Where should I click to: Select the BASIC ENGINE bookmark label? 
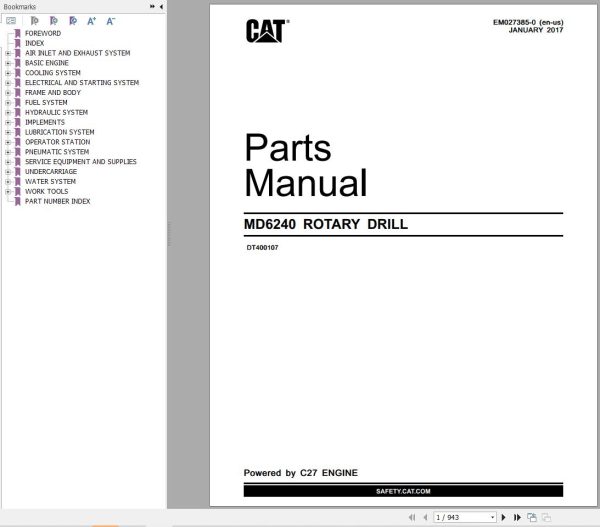(47, 63)
